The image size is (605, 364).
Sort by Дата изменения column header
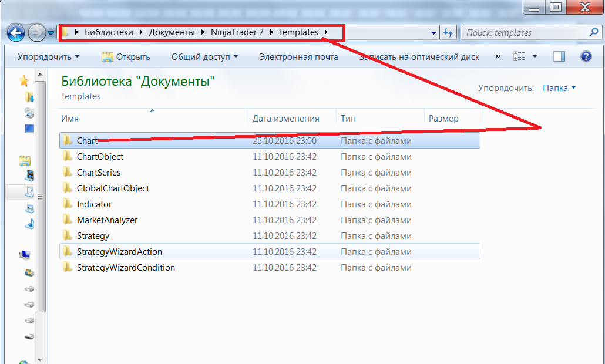[285, 119]
